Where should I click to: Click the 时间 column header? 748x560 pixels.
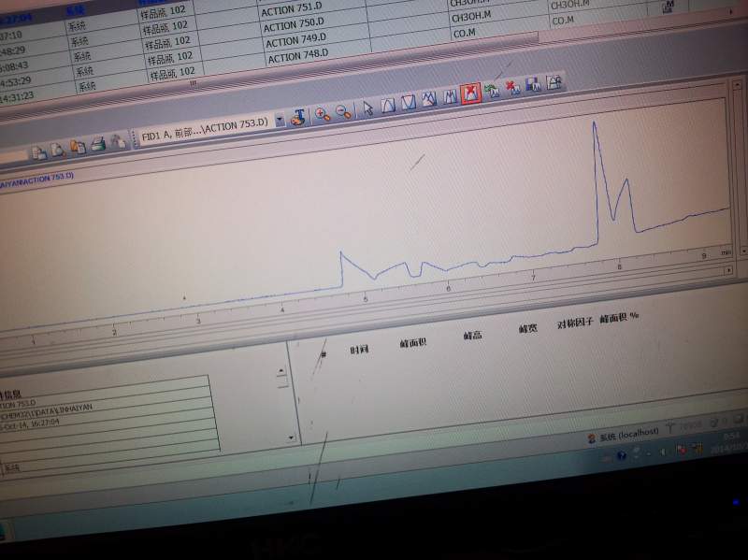click(x=359, y=350)
